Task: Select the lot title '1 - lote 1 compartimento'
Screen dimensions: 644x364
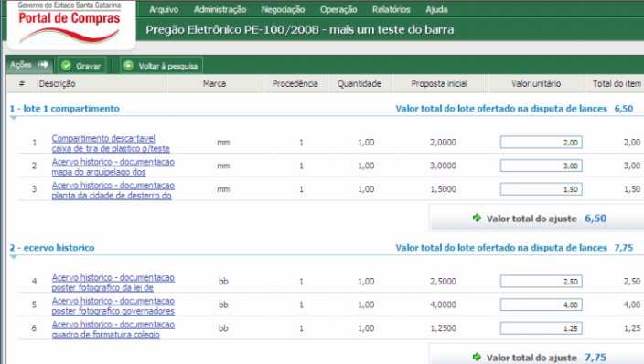Action: click(64, 109)
